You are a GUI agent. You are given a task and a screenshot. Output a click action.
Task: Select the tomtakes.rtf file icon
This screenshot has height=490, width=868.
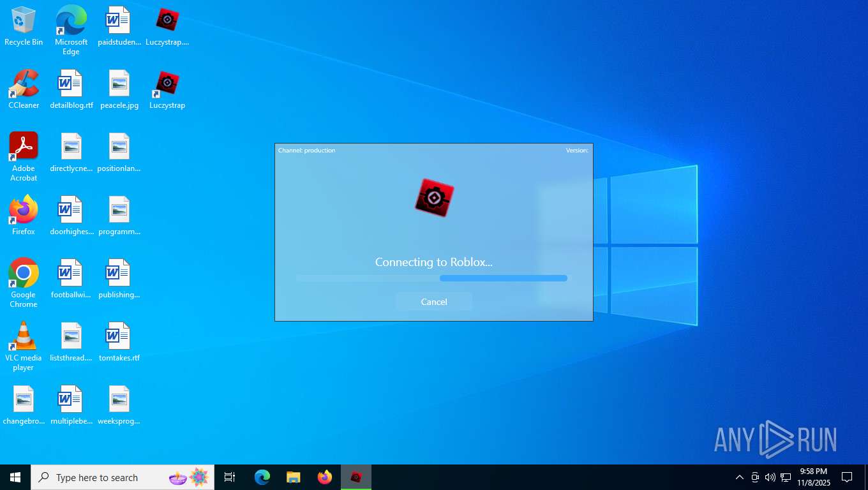(119, 342)
